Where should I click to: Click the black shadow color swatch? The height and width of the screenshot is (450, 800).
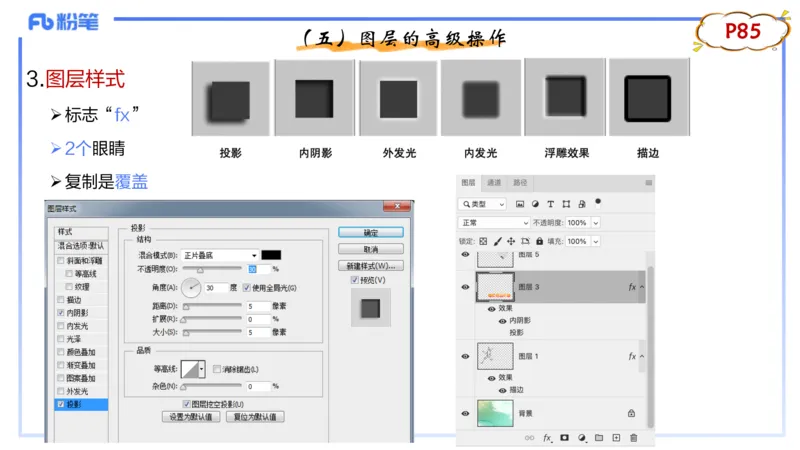[x=271, y=255]
